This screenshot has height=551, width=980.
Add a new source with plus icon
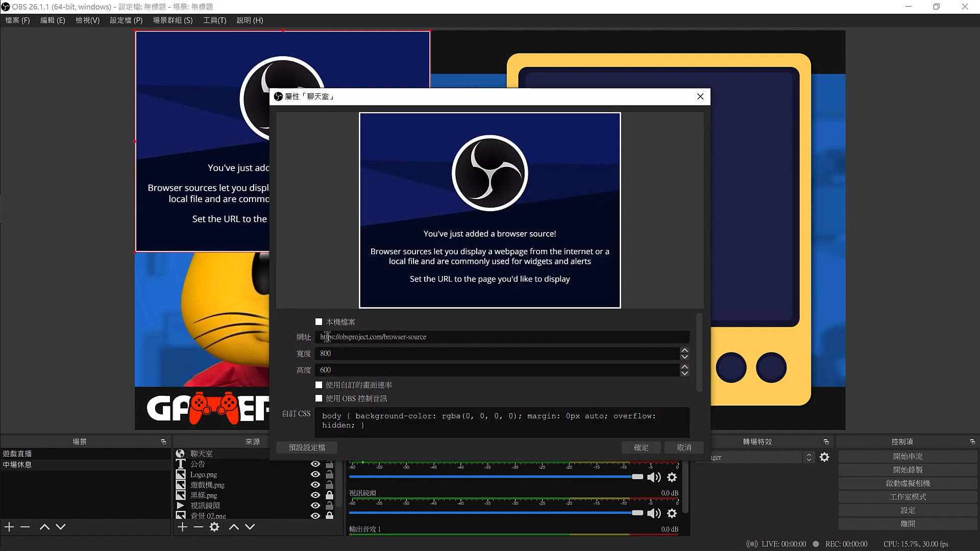pyautogui.click(x=182, y=527)
